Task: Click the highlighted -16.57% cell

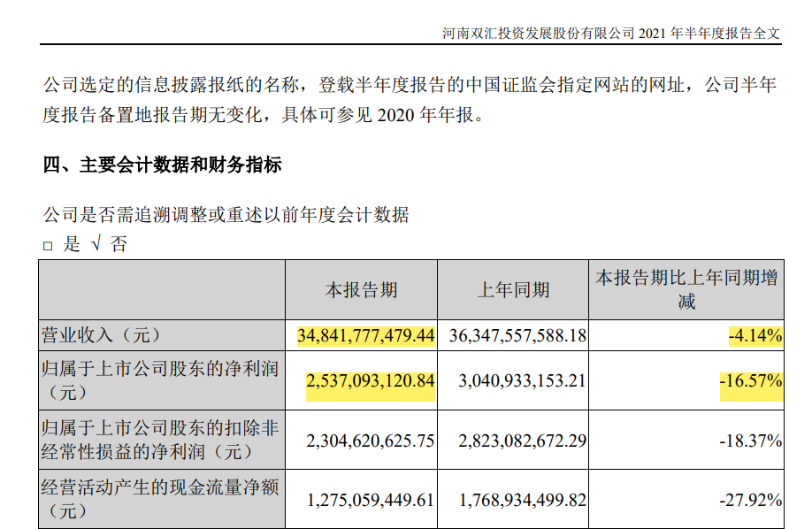Action: [x=751, y=382]
